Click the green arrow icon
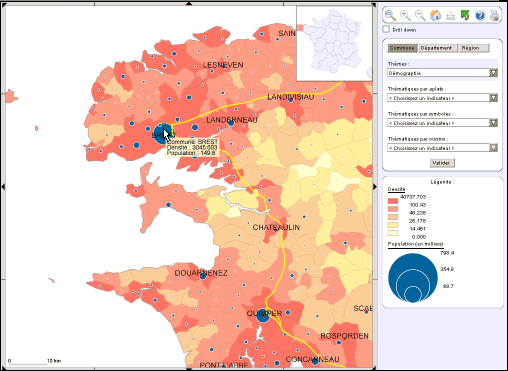508x371 pixels. click(465, 15)
